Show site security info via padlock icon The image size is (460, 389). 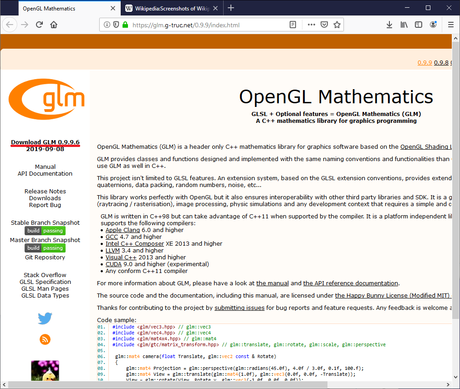click(125, 25)
